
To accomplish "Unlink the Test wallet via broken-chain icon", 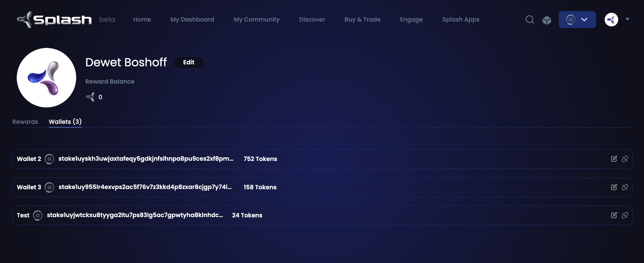I will [625, 215].
